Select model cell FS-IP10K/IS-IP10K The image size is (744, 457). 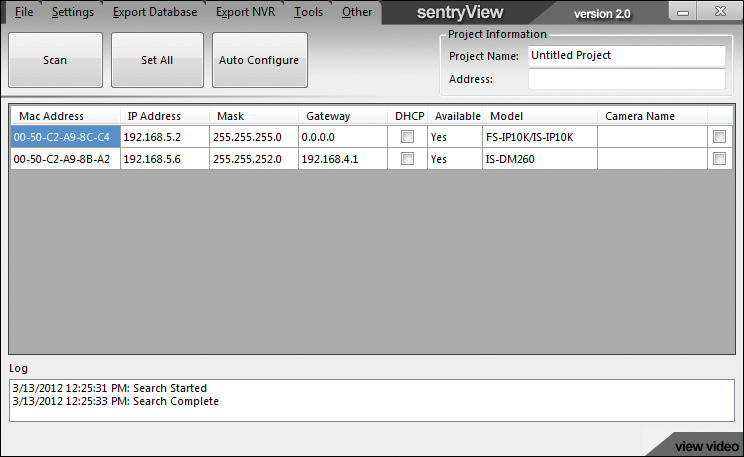540,137
